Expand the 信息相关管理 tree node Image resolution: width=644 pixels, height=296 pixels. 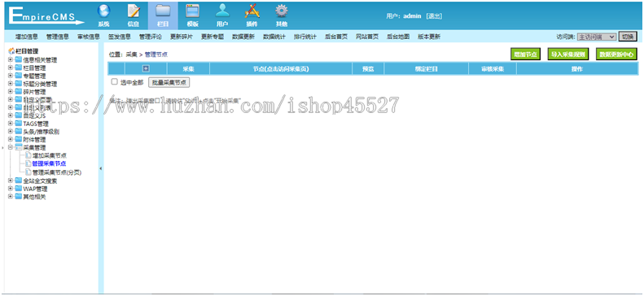tap(11, 60)
